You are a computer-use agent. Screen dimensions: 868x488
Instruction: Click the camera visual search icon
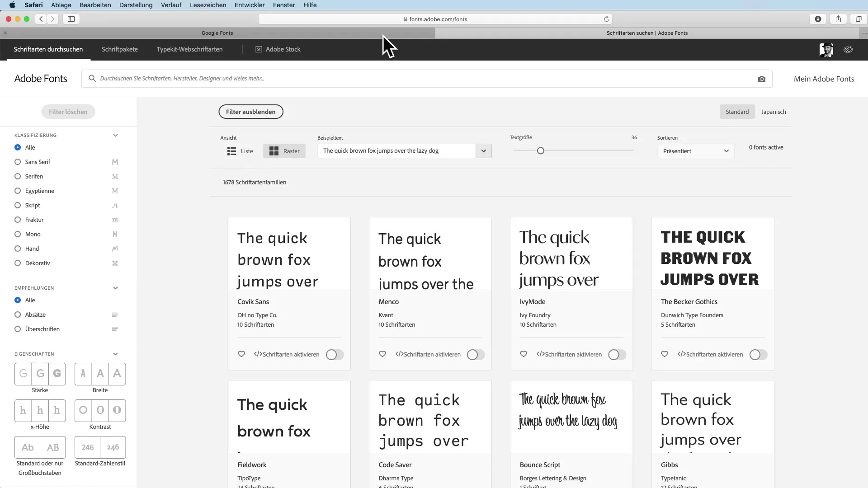[762, 79]
